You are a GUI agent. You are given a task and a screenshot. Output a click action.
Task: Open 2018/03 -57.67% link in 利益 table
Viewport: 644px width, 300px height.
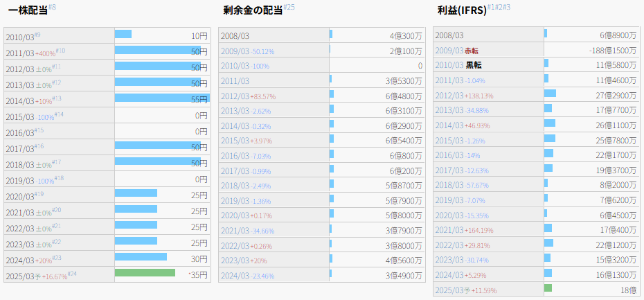(x=463, y=186)
